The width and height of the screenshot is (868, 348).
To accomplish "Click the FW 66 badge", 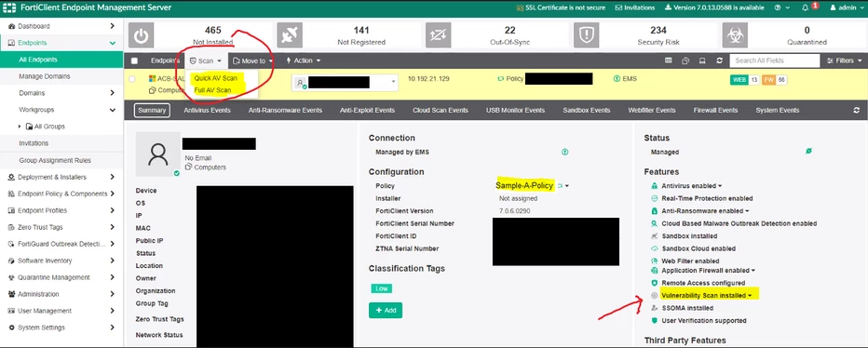I will pyautogui.click(x=775, y=80).
